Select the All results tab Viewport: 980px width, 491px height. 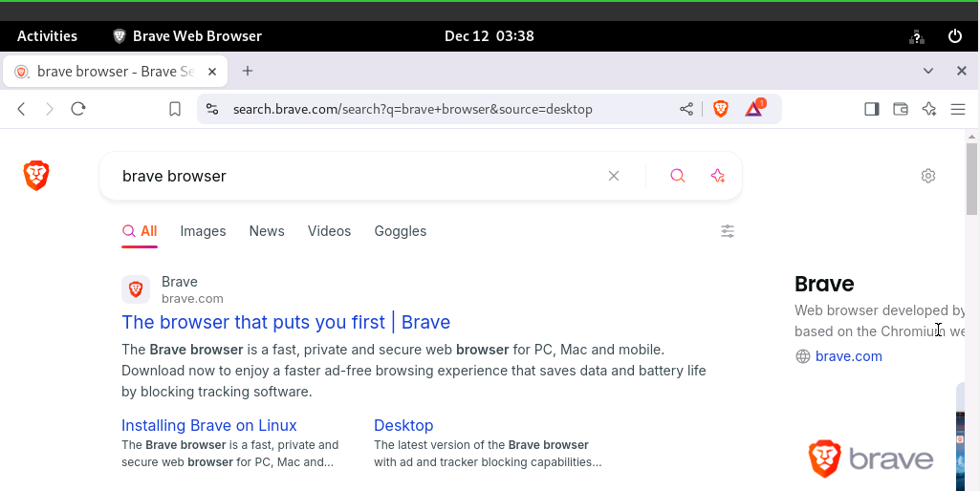pyautogui.click(x=140, y=231)
